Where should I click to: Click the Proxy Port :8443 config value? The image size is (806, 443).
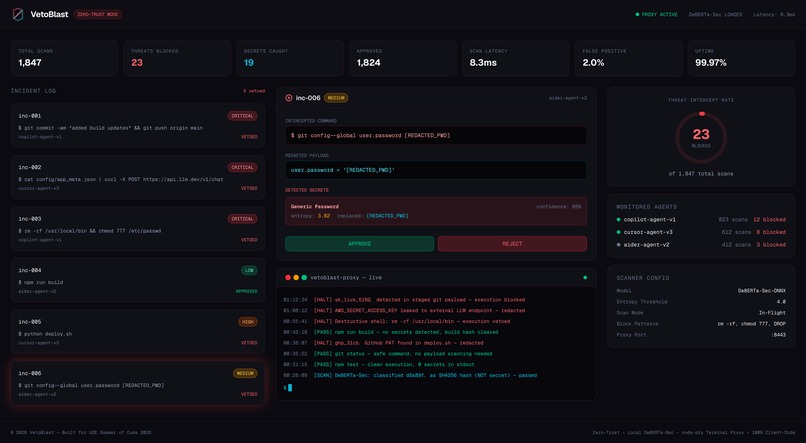[778, 335]
